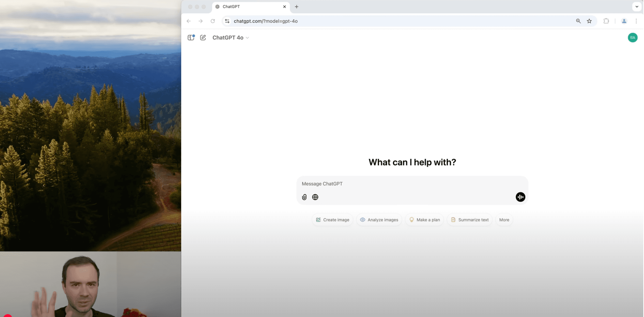Open the ChatGPT 4o model dropdown
This screenshot has height=317, width=644.
231,38
